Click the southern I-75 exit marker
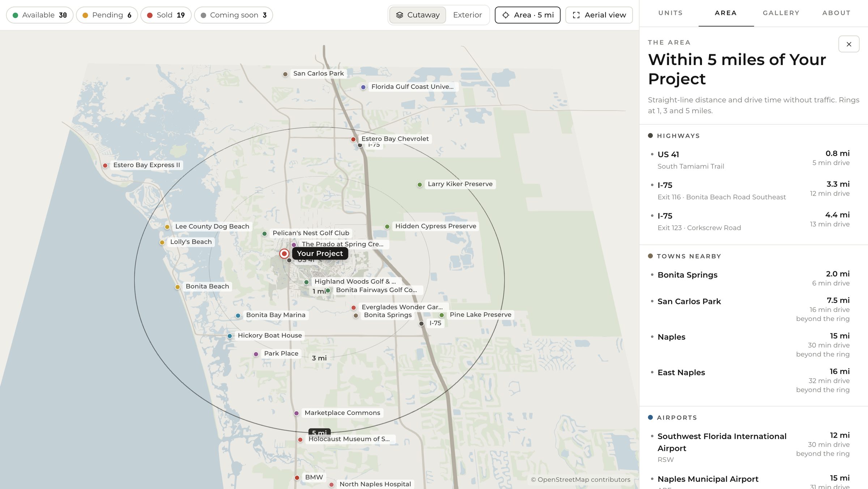The height and width of the screenshot is (489, 868). [x=421, y=323]
